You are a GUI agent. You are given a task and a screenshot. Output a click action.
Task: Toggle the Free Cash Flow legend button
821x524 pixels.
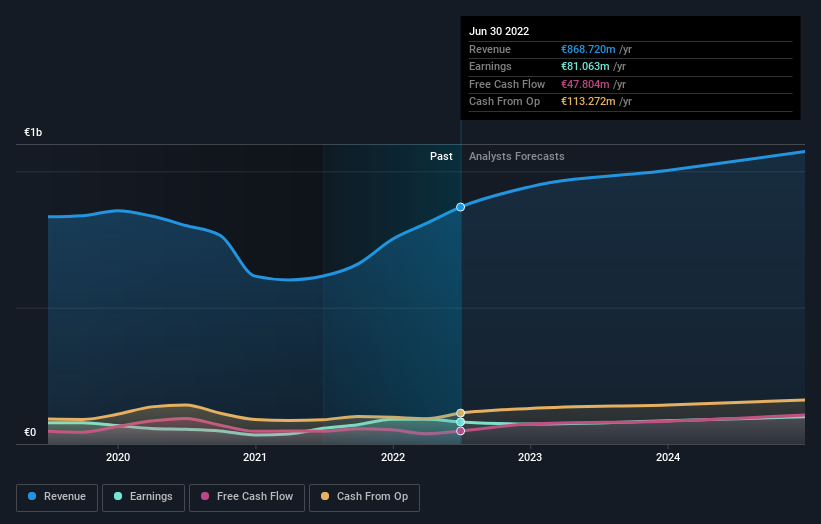pos(247,497)
